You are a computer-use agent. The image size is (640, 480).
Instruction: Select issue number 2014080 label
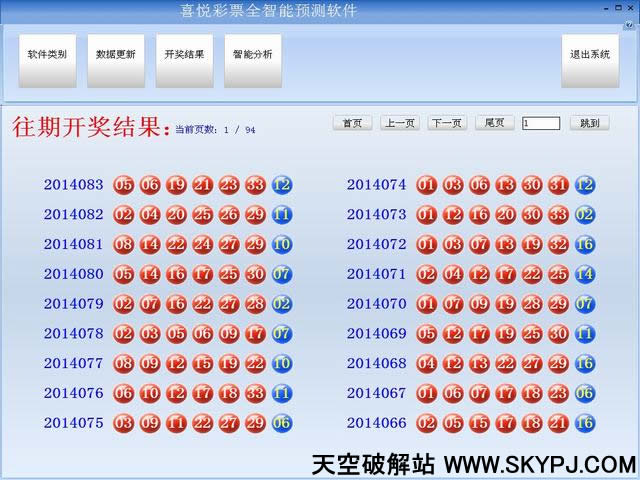click(x=73, y=274)
